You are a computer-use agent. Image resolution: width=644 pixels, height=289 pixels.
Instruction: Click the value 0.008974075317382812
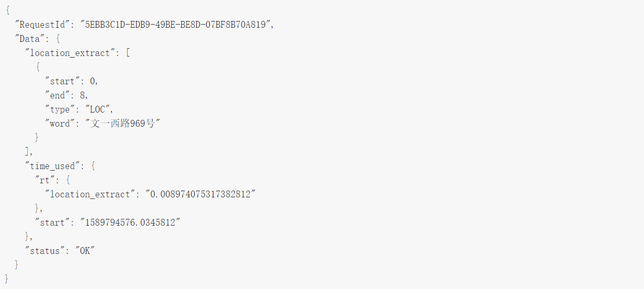click(x=201, y=194)
